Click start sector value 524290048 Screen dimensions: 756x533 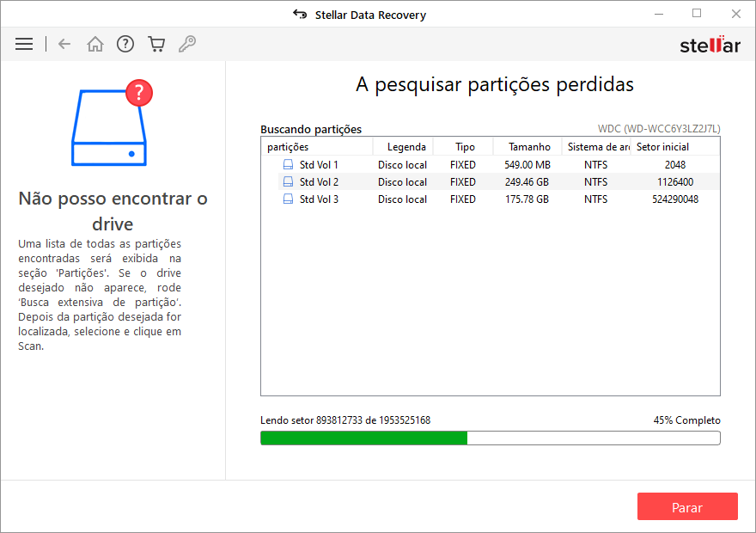(x=675, y=199)
